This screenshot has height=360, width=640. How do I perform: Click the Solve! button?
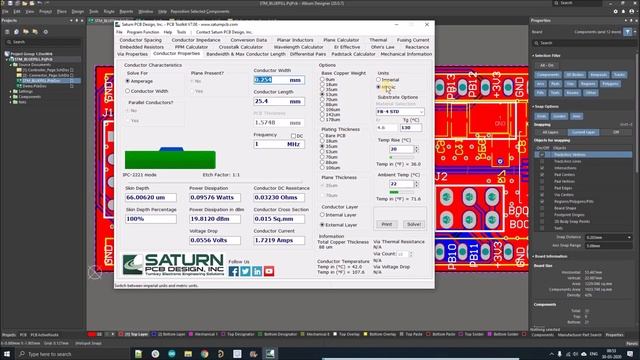click(413, 224)
